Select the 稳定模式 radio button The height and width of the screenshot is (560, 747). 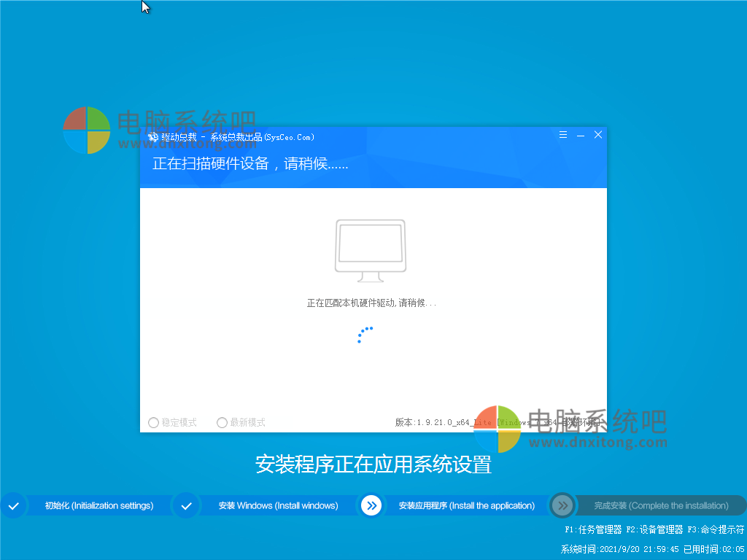pos(154,422)
